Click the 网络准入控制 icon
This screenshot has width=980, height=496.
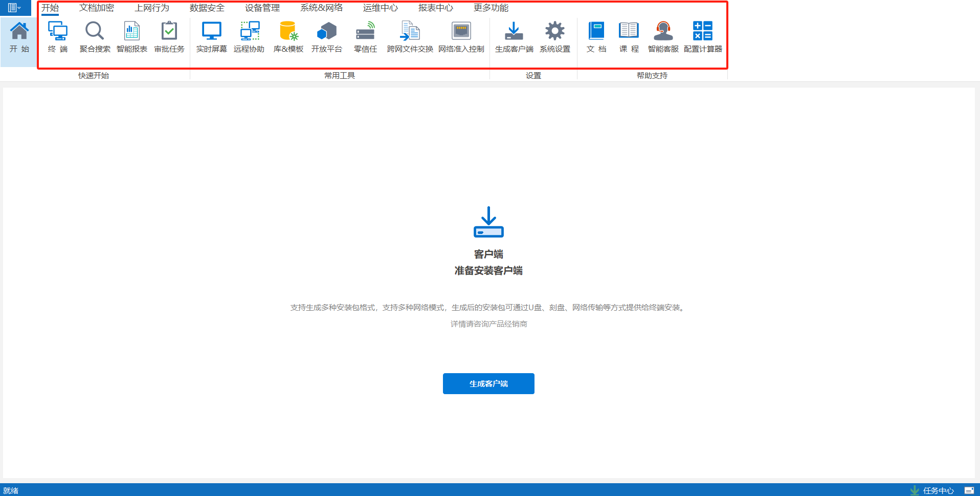461,32
